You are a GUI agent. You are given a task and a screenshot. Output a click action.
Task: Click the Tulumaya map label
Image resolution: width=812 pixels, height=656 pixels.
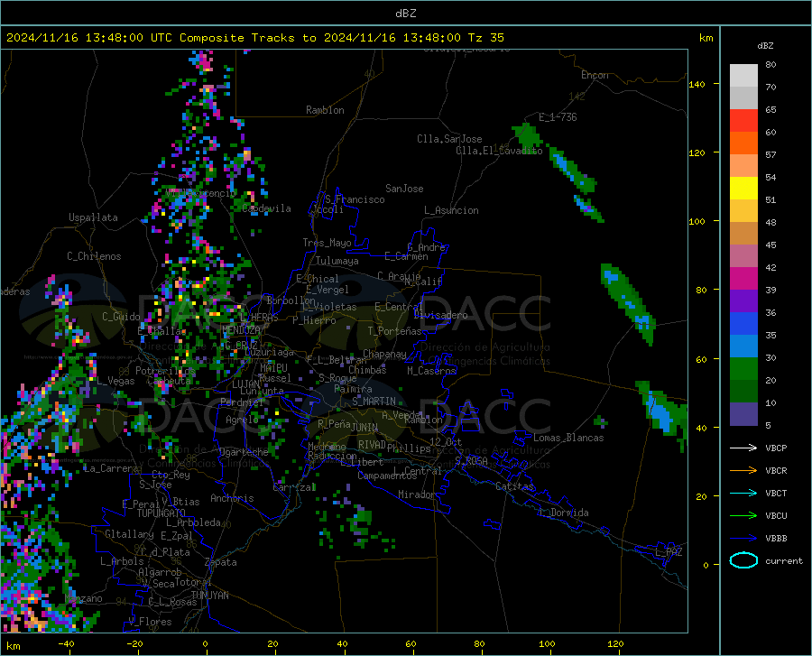[337, 261]
